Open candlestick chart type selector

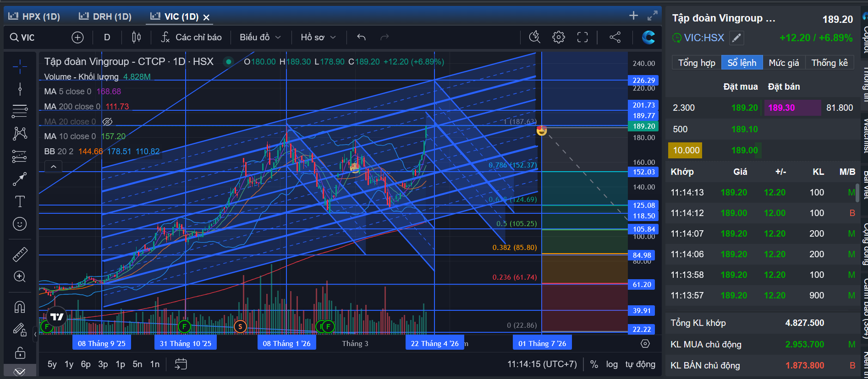click(x=136, y=37)
